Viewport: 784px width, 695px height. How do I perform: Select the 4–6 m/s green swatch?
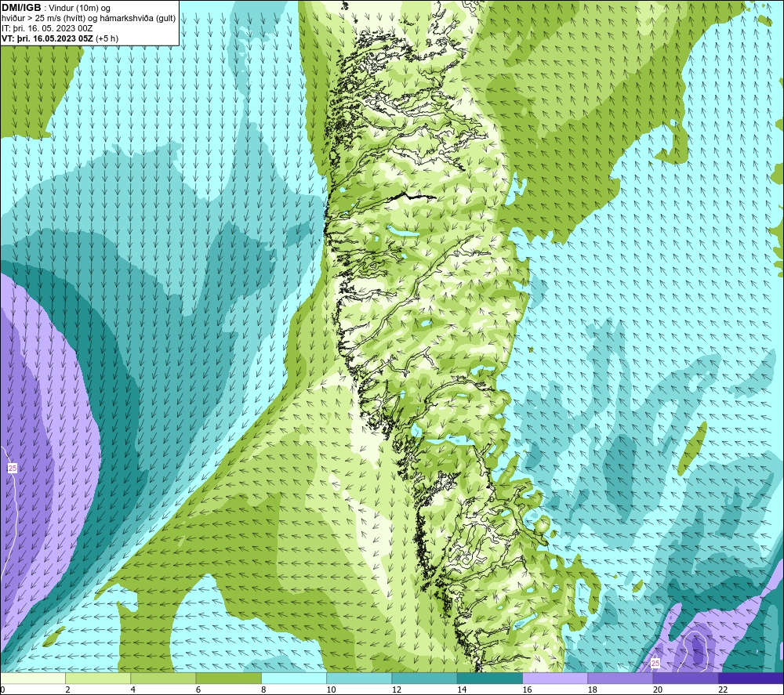[x=163, y=678]
